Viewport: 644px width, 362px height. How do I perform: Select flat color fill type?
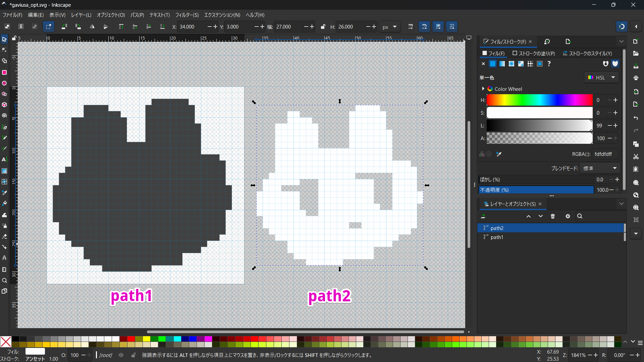(x=493, y=64)
